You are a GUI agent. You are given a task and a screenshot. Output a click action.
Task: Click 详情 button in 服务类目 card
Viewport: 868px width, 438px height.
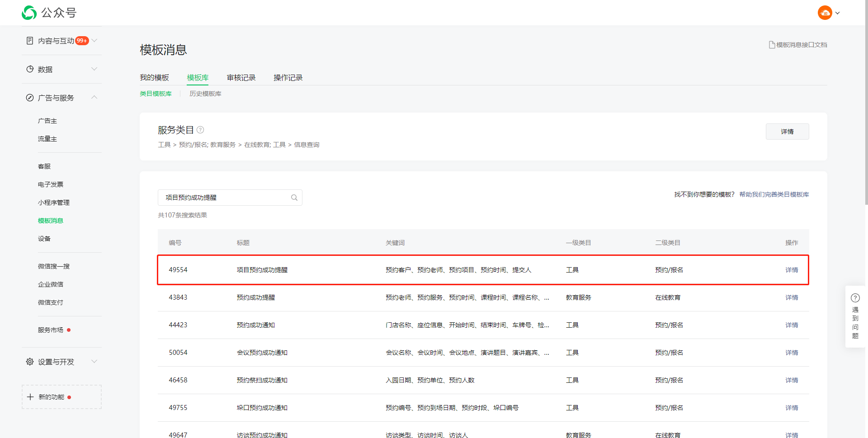tap(787, 132)
